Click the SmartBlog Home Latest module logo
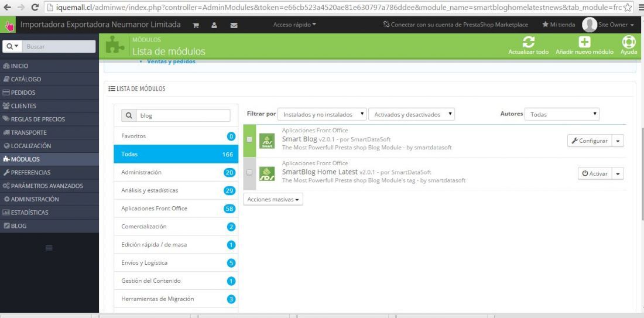The image size is (644, 318). (x=267, y=173)
